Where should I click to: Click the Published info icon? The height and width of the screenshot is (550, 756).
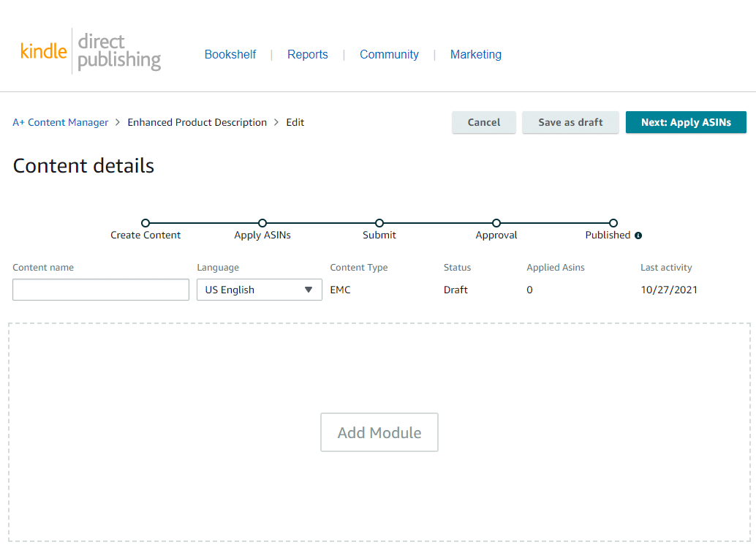(x=638, y=236)
